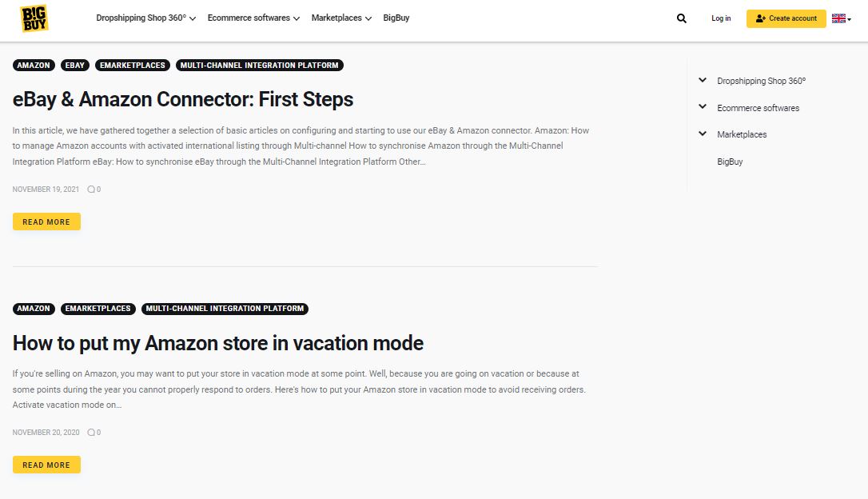
Task: Expand the Marketplaces sidebar chevron
Action: (x=703, y=134)
